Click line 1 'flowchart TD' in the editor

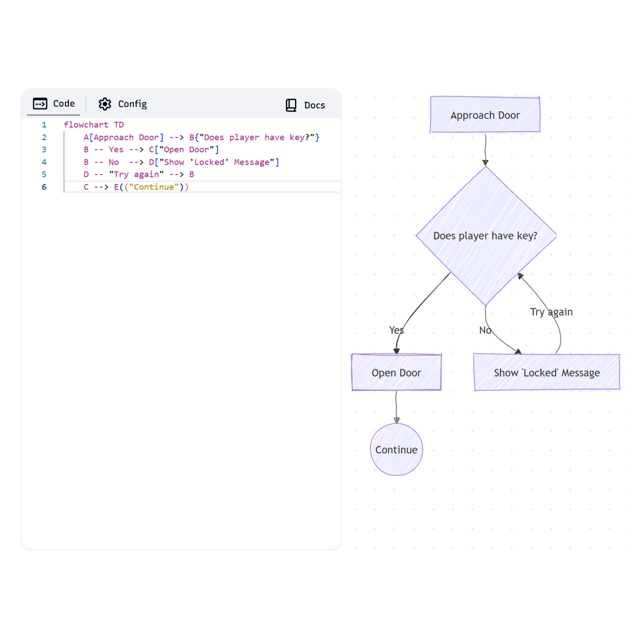tap(94, 125)
